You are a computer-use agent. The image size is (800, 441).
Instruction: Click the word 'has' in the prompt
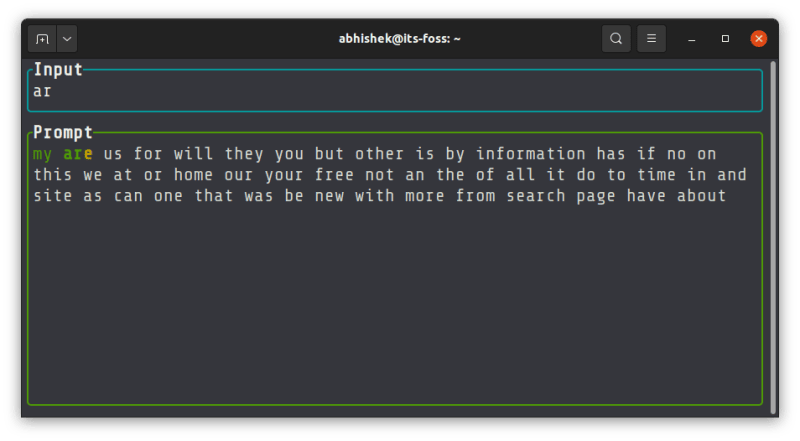click(x=611, y=154)
